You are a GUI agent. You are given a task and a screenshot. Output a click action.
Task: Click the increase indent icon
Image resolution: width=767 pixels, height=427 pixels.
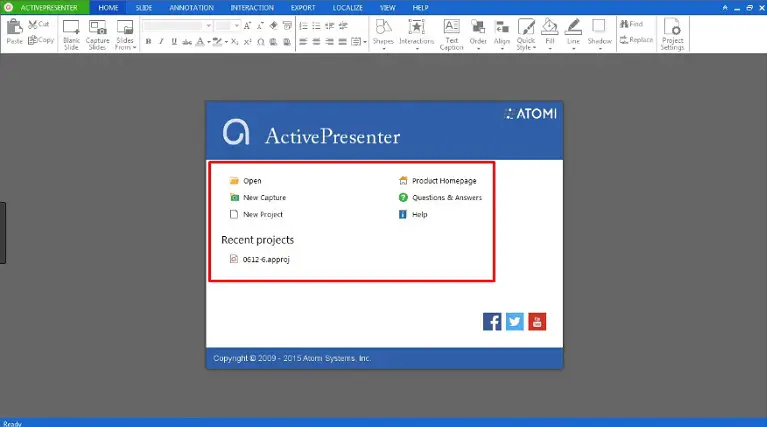coord(343,25)
